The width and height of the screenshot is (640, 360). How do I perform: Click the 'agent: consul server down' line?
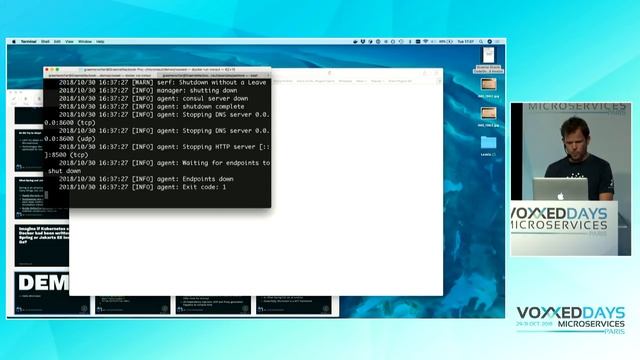tap(153, 98)
